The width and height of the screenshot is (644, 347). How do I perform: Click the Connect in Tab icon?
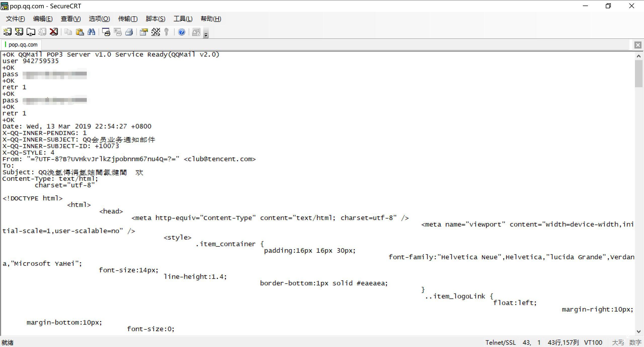pos(31,32)
